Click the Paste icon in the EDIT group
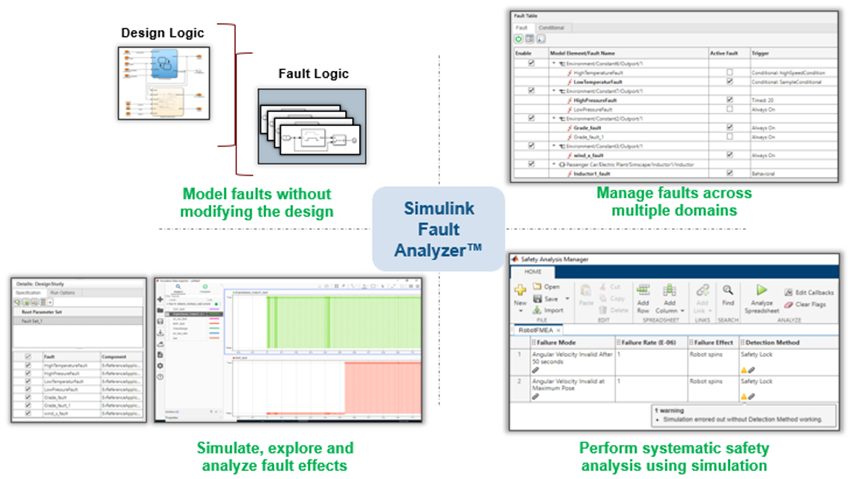 (x=586, y=290)
